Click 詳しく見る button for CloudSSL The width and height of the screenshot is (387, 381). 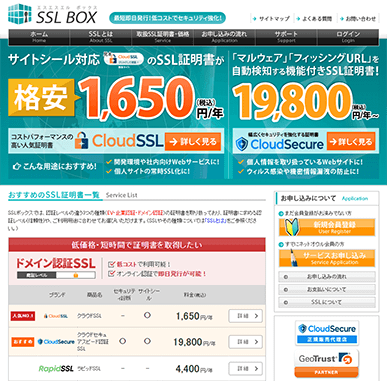point(193,142)
